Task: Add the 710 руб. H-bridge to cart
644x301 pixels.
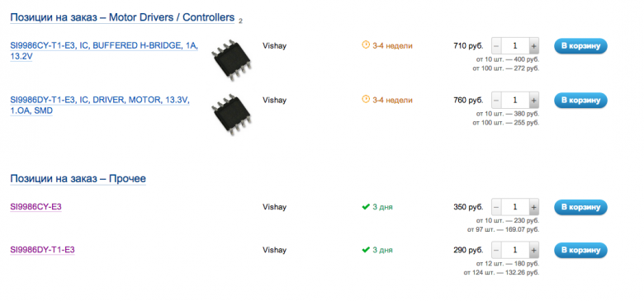Action: (x=580, y=46)
